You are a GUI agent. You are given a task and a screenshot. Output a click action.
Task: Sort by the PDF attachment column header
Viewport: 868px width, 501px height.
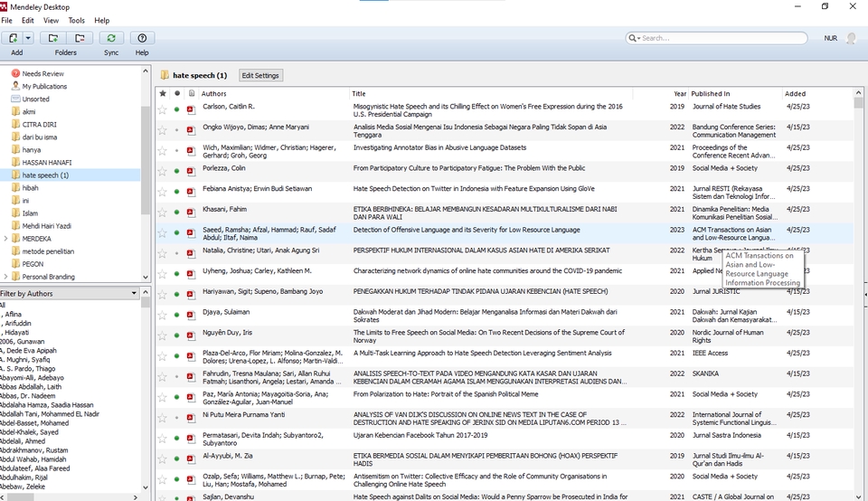pos(191,93)
